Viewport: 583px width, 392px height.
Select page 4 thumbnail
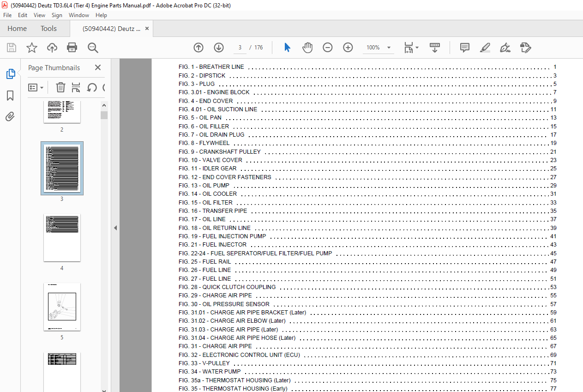pyautogui.click(x=62, y=238)
